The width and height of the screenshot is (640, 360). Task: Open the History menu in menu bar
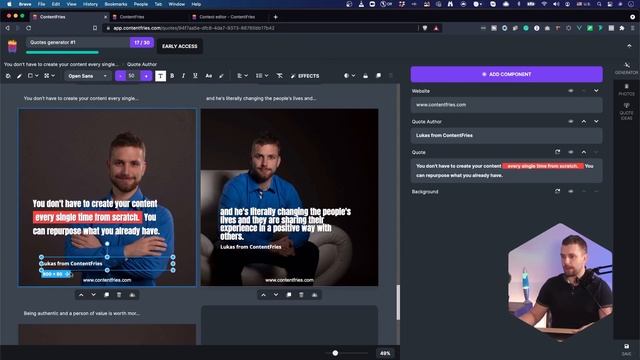[90, 4]
